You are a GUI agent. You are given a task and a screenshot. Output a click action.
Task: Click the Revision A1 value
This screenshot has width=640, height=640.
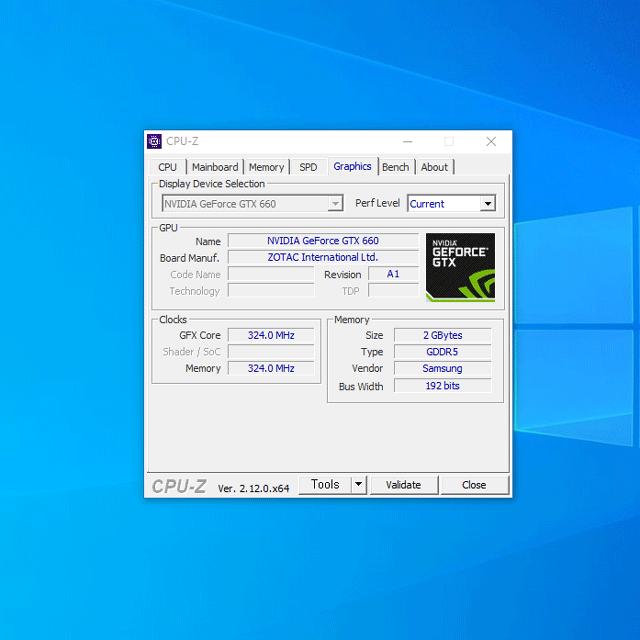coord(393,274)
